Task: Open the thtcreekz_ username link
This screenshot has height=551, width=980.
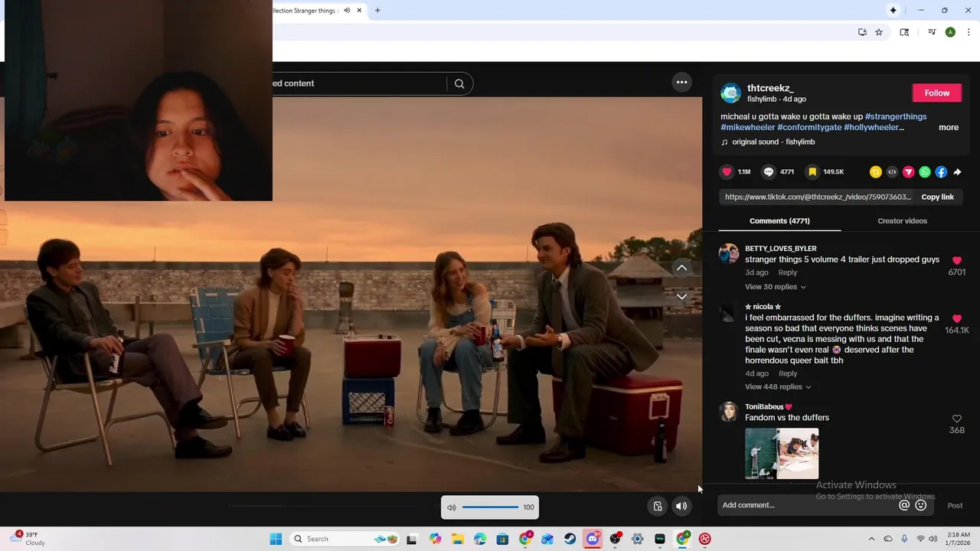Action: [x=770, y=88]
